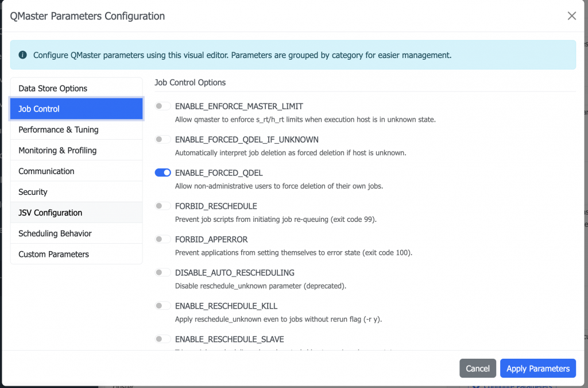Turn on ENABLE_FORCED_QDEL_IF_UNKNOWN switch
588x388 pixels.
point(163,140)
